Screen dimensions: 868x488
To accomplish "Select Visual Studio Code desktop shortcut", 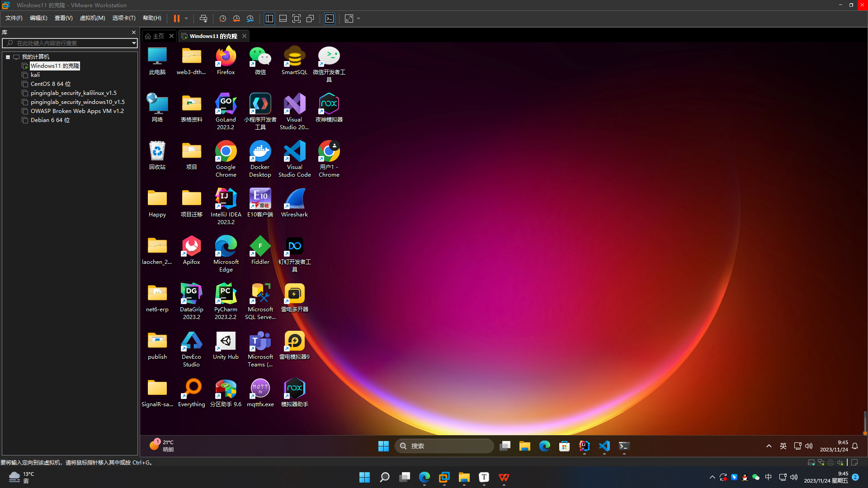I will [x=294, y=159].
